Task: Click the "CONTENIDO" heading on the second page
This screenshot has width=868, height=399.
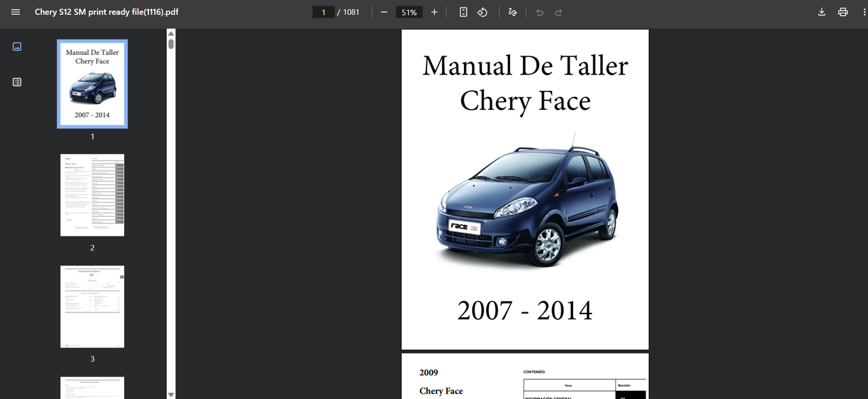Action: 534,372
